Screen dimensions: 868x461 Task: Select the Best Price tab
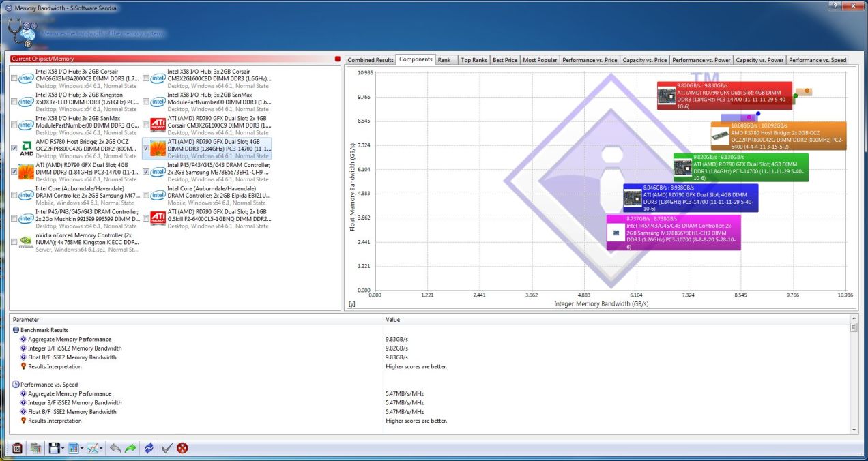click(x=505, y=60)
